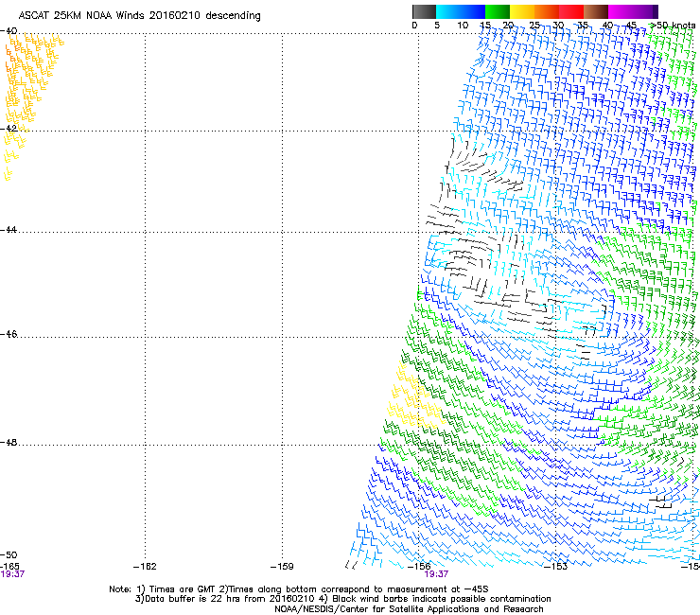Click the -165 longitude axis label
Viewport: 700px width, 615px height.
(x=9, y=567)
